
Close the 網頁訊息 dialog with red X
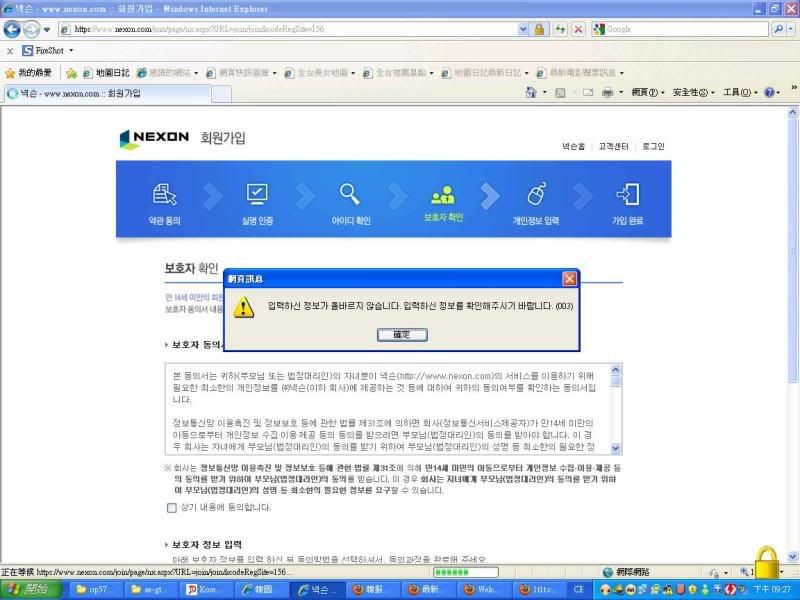pos(569,279)
